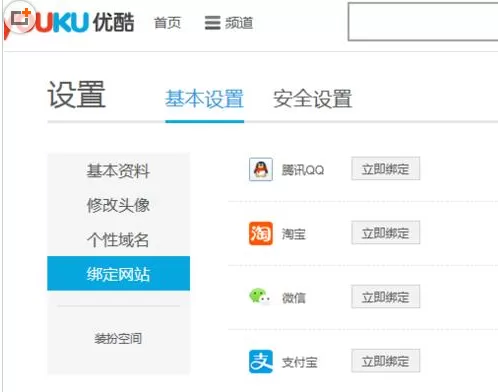Click 立即绑定 for 腾讯QQ

[386, 169]
